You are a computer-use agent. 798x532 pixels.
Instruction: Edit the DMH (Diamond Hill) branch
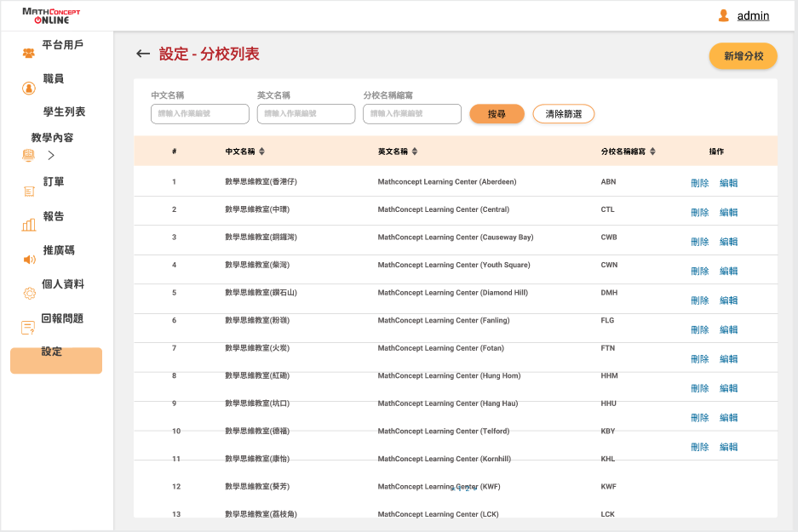[x=729, y=300]
